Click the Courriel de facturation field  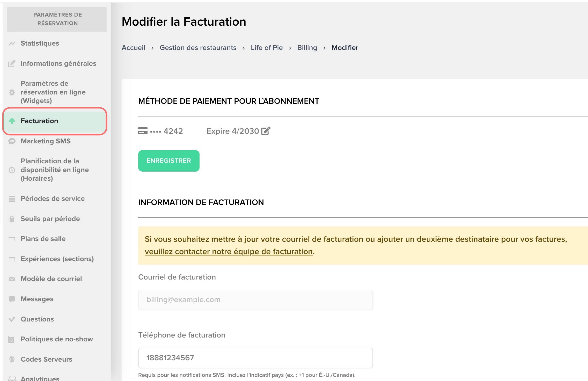tap(255, 300)
